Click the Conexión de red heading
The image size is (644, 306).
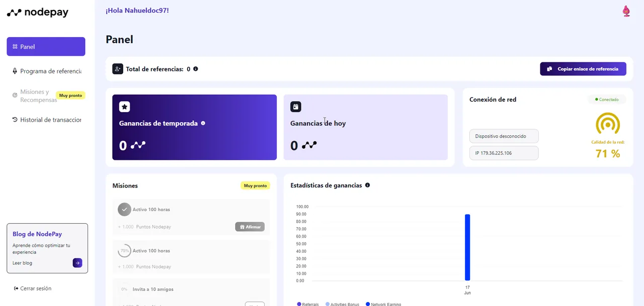pyautogui.click(x=493, y=99)
